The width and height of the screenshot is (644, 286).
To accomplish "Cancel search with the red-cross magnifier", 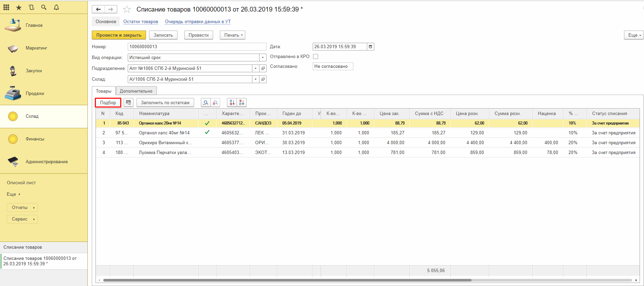I will (x=215, y=102).
